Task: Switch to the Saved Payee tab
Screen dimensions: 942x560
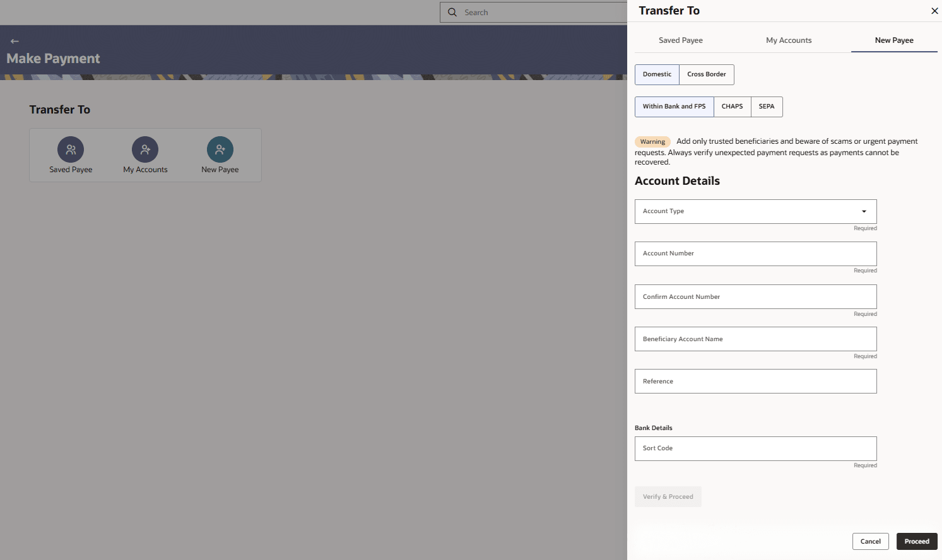Action: pyautogui.click(x=680, y=40)
